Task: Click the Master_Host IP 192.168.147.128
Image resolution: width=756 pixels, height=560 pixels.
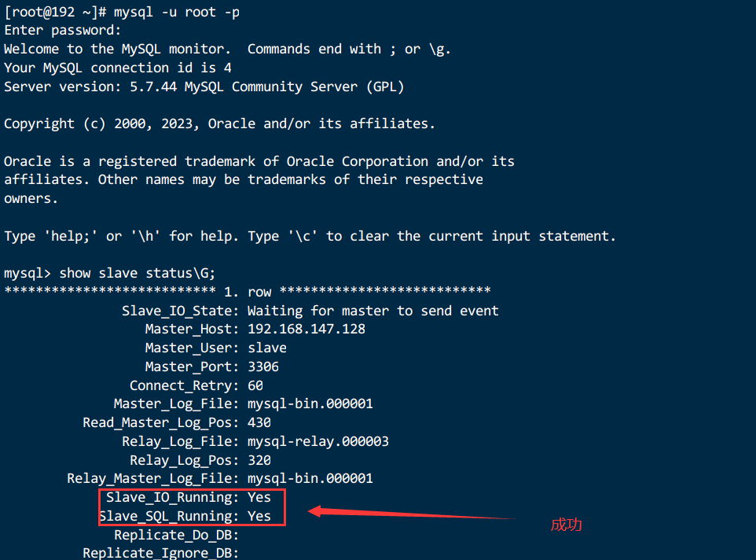Action: click(306, 329)
